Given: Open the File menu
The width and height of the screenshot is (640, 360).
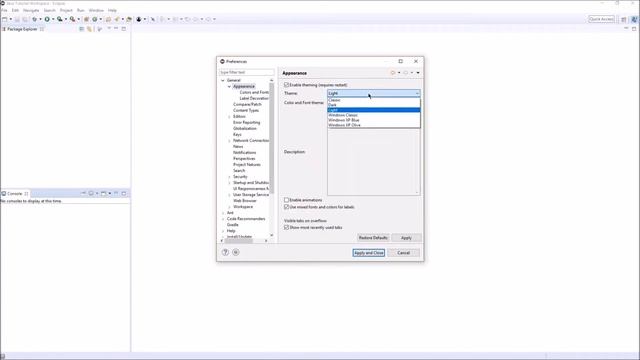Looking at the screenshot, I should [4, 10].
